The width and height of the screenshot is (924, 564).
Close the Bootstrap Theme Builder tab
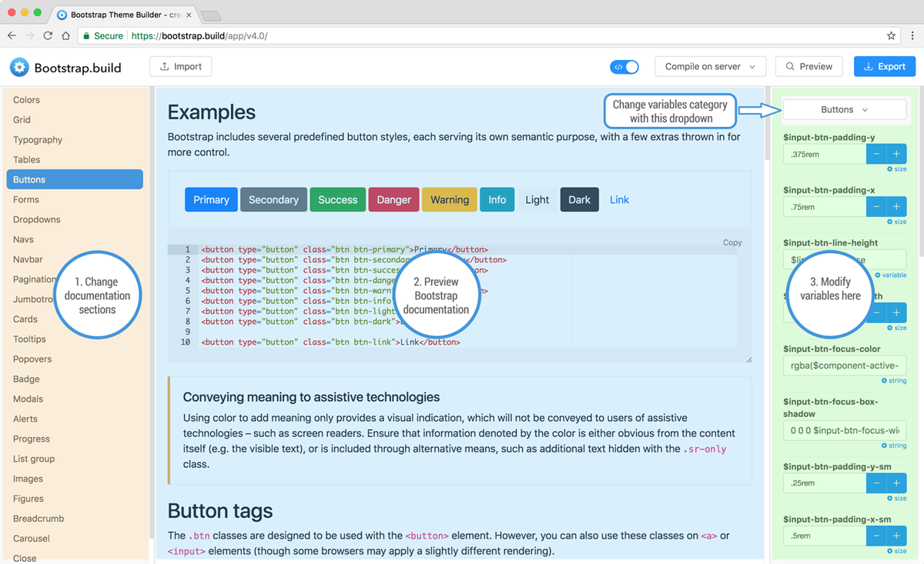click(189, 15)
